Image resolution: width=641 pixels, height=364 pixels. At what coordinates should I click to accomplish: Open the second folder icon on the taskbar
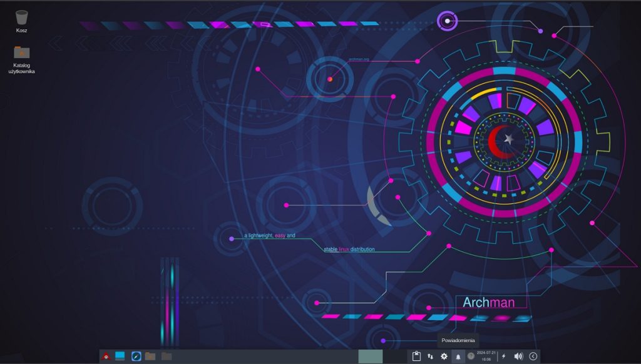(x=165, y=356)
